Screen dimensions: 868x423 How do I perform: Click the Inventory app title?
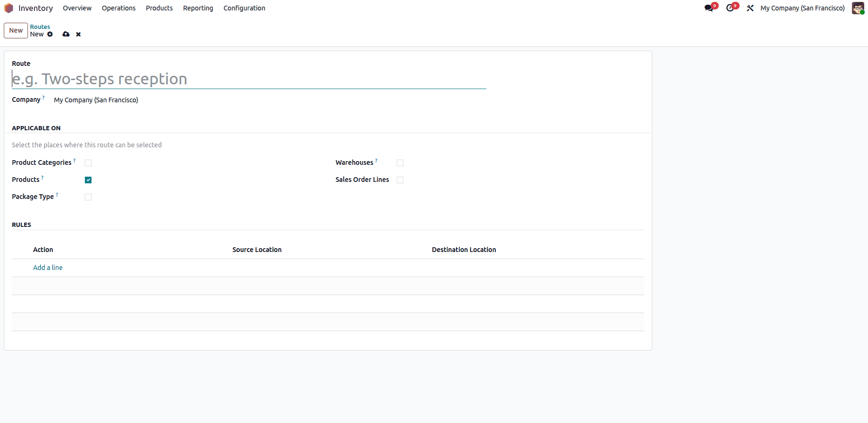point(36,8)
